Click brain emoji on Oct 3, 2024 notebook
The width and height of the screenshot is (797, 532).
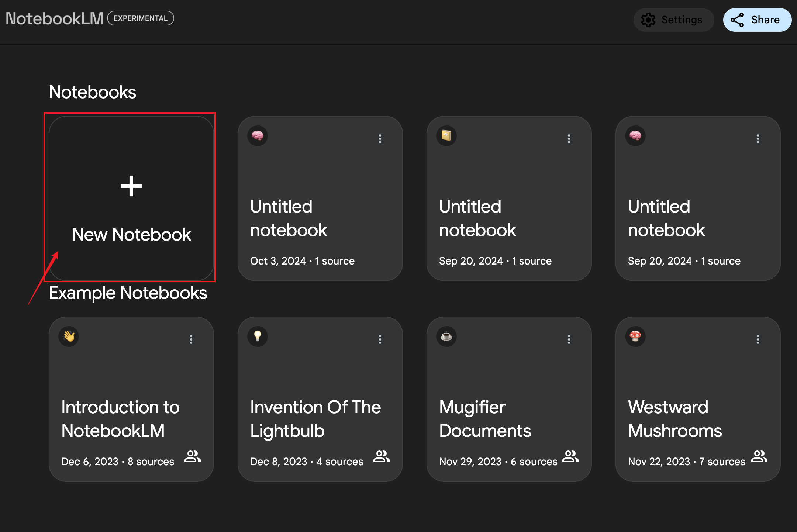258,136
